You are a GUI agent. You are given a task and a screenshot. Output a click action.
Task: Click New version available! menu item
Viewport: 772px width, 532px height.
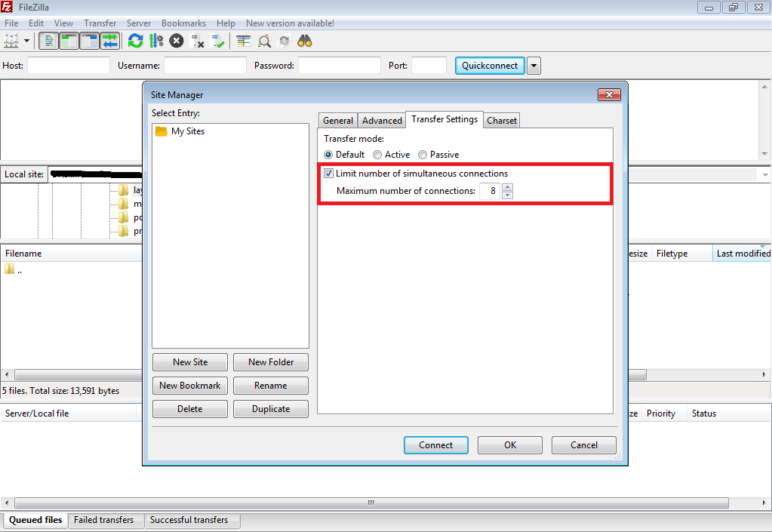(290, 23)
